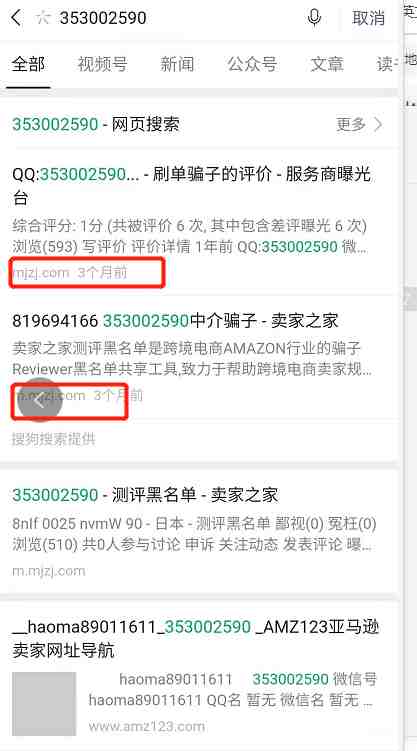Click the chevron next to 更多

378,125
